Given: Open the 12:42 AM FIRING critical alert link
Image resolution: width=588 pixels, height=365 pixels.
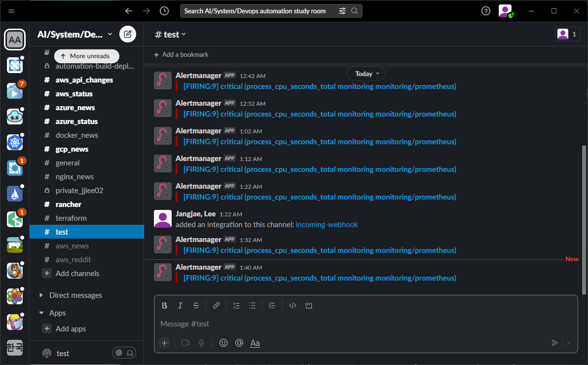Looking at the screenshot, I should click(x=320, y=86).
